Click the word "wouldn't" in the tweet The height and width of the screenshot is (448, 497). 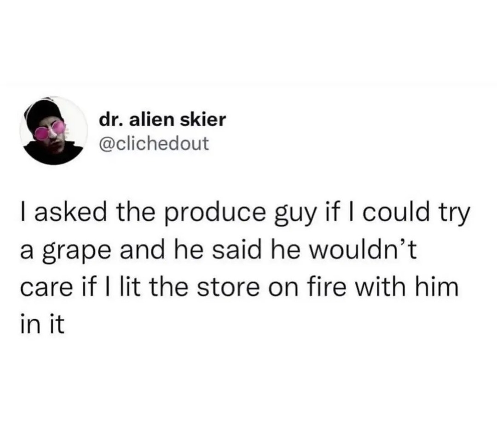(x=362, y=250)
